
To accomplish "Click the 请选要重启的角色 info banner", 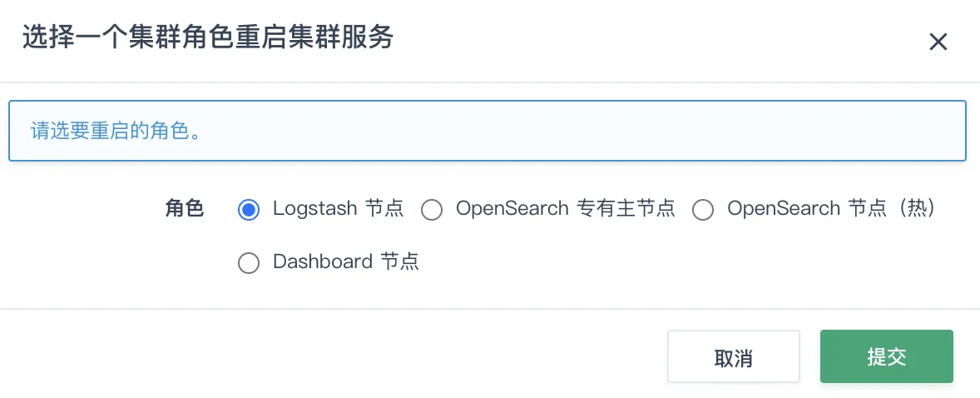I will tap(488, 131).
